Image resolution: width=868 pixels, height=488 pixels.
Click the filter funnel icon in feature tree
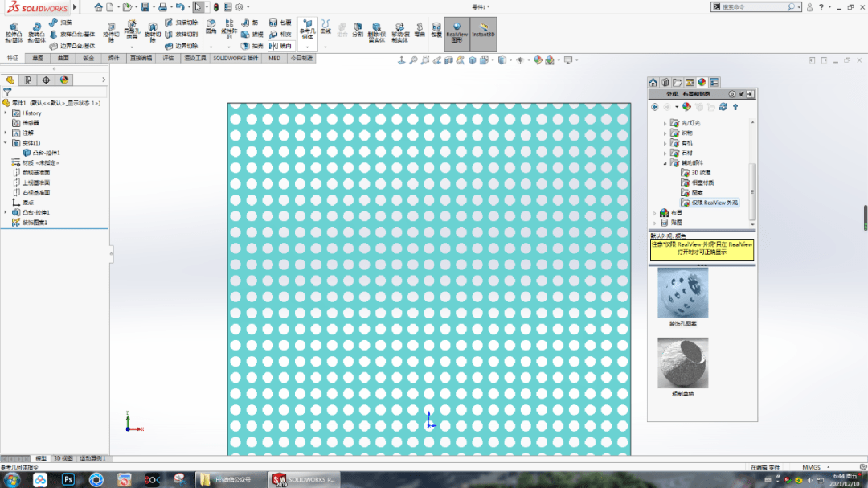tap(7, 92)
